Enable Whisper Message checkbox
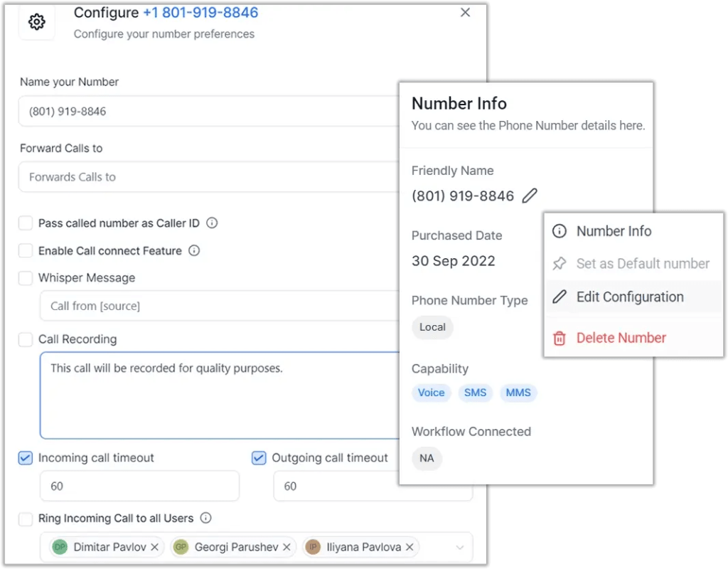Image resolution: width=728 pixels, height=569 pixels. point(26,278)
